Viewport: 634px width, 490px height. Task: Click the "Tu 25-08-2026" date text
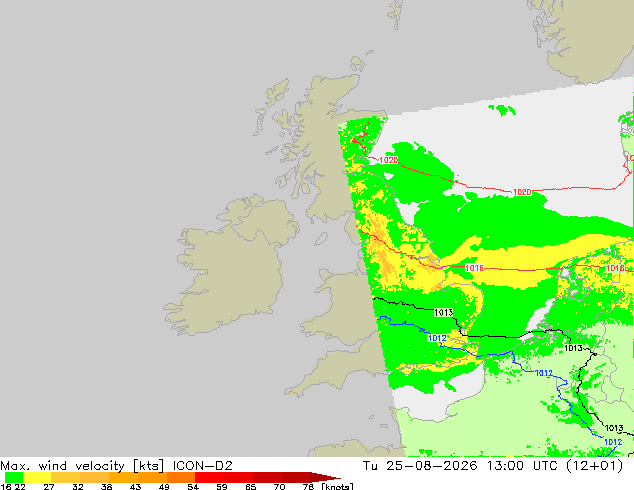point(420,466)
